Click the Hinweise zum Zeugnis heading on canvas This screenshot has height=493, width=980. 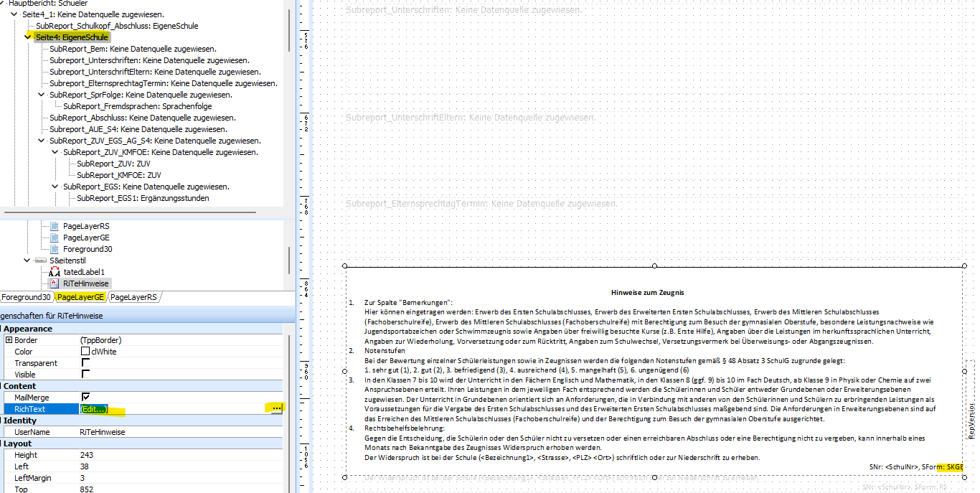tap(647, 293)
